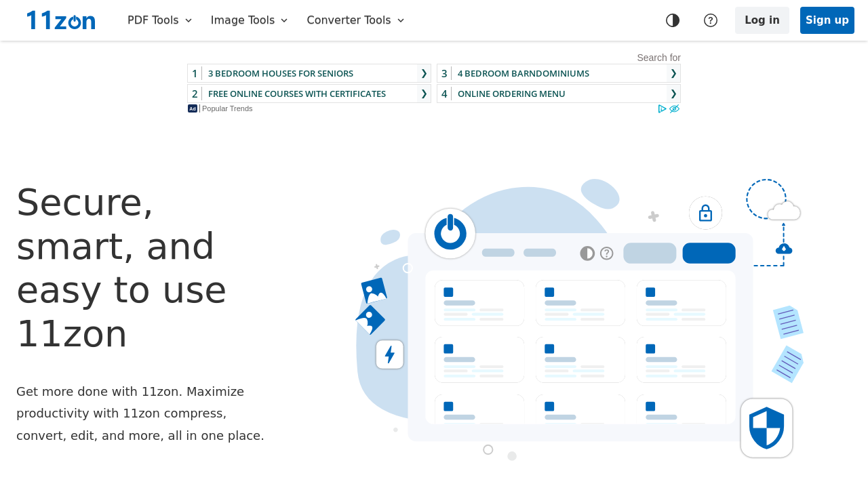
Task: Click the Get more done with 11zon paragraph
Action: click(140, 413)
